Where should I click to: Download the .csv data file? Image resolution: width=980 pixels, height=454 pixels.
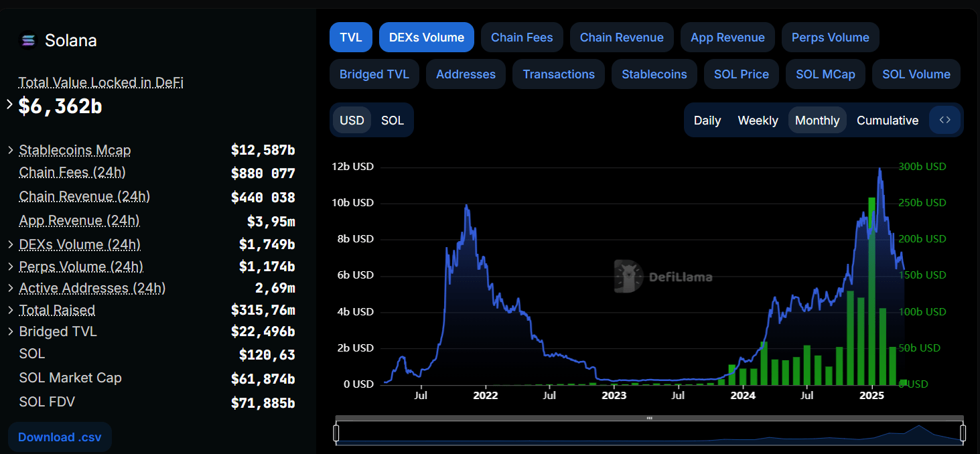click(60, 437)
